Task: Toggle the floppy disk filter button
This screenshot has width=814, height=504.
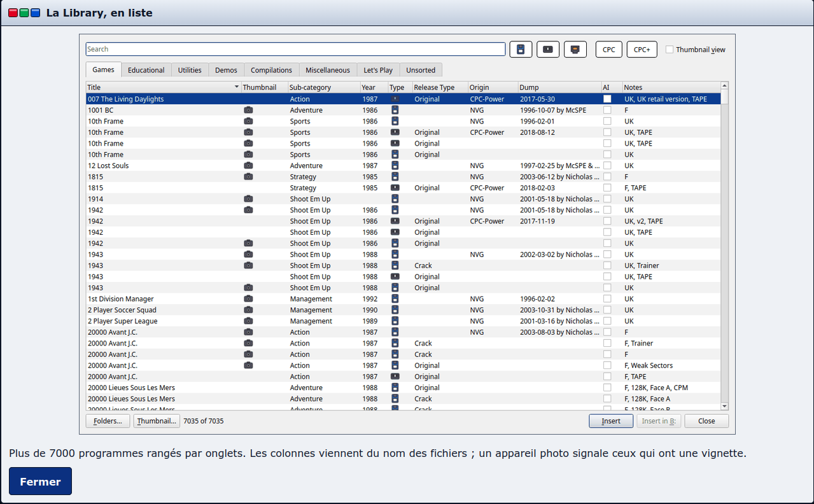Action: 521,49
